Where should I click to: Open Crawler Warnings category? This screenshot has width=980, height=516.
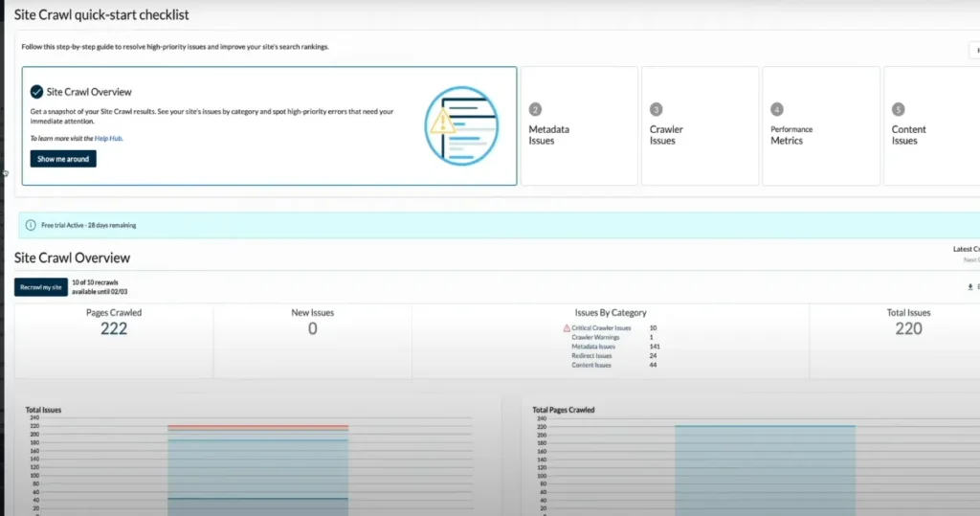pos(595,337)
